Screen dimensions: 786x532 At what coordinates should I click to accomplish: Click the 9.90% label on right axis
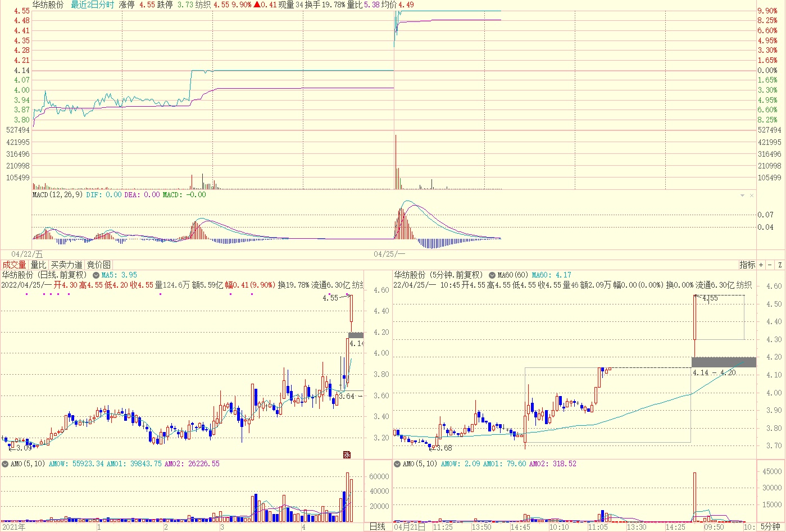point(767,11)
